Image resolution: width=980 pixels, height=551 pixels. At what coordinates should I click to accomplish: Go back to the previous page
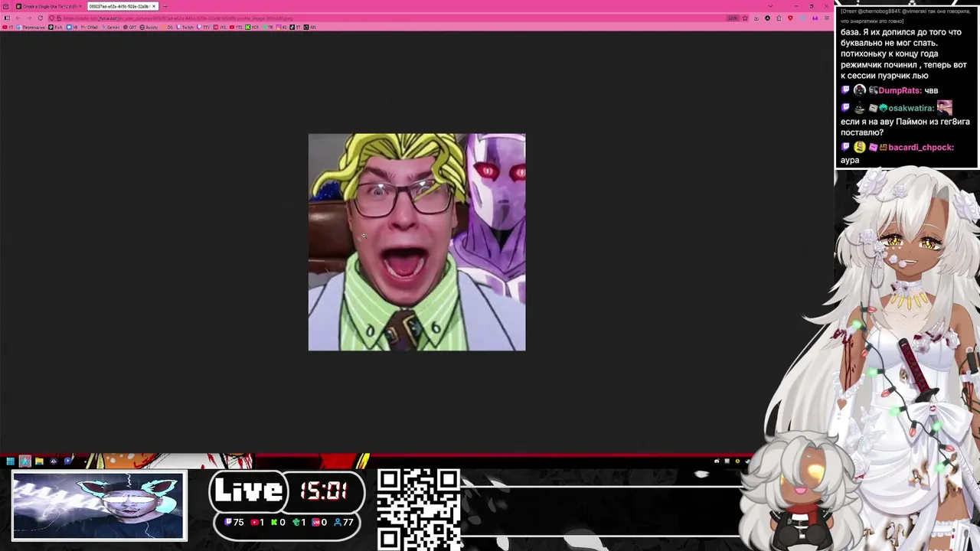point(18,18)
